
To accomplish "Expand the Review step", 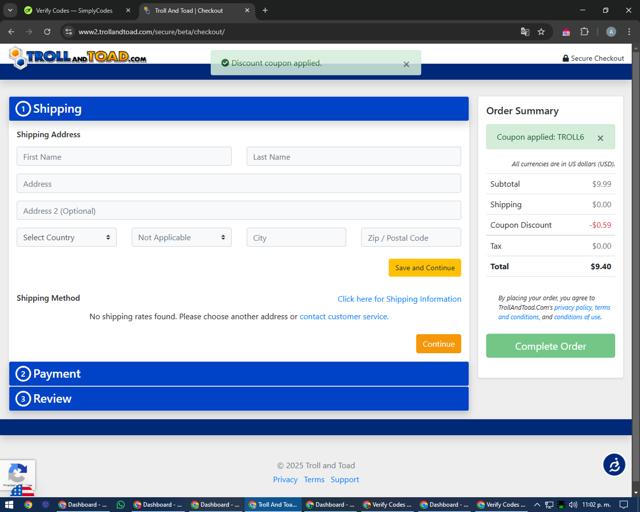I will coord(239,398).
